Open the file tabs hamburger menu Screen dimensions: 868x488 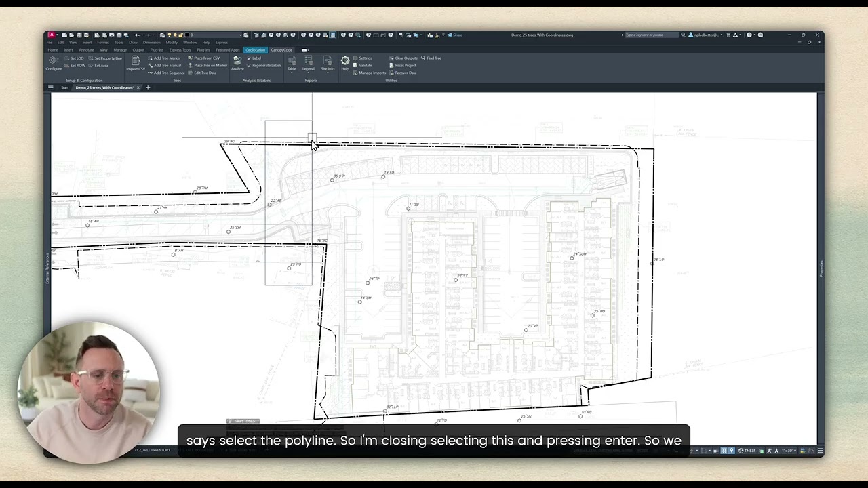pyautogui.click(x=50, y=87)
